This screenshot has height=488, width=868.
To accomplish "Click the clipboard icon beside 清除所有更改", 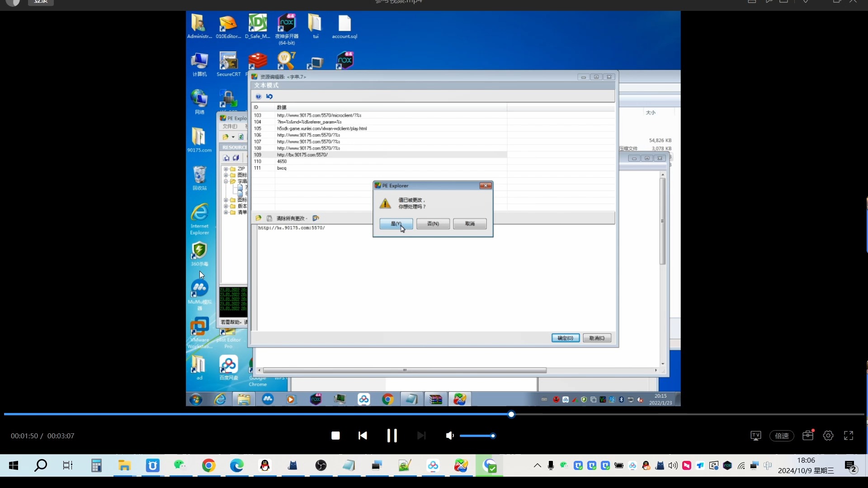I will point(269,218).
